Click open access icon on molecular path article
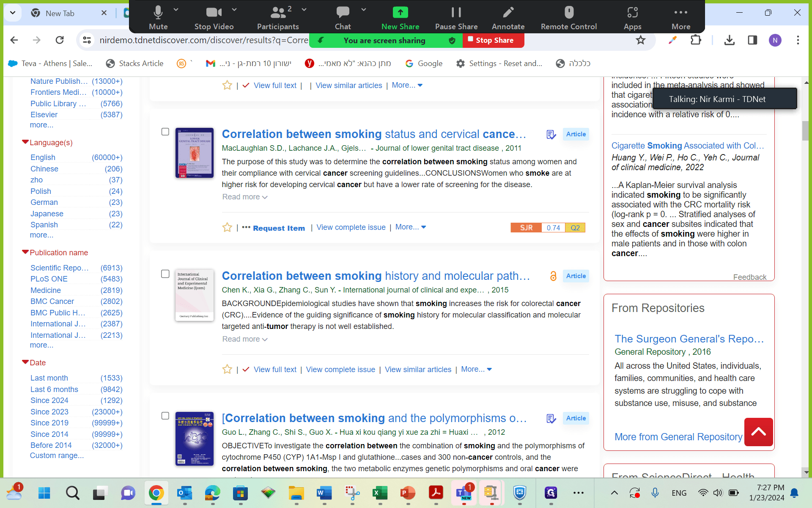The height and width of the screenshot is (508, 812). tap(553, 276)
